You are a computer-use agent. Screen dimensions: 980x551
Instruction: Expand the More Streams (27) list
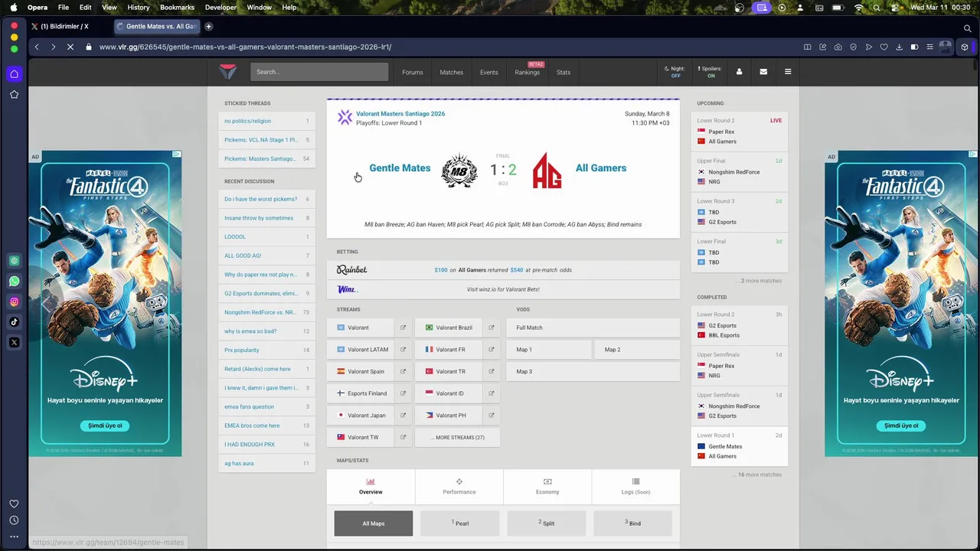coord(457,437)
